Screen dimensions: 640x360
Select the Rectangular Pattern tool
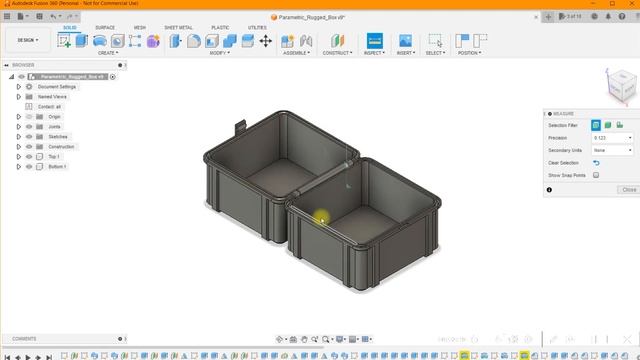point(135,41)
